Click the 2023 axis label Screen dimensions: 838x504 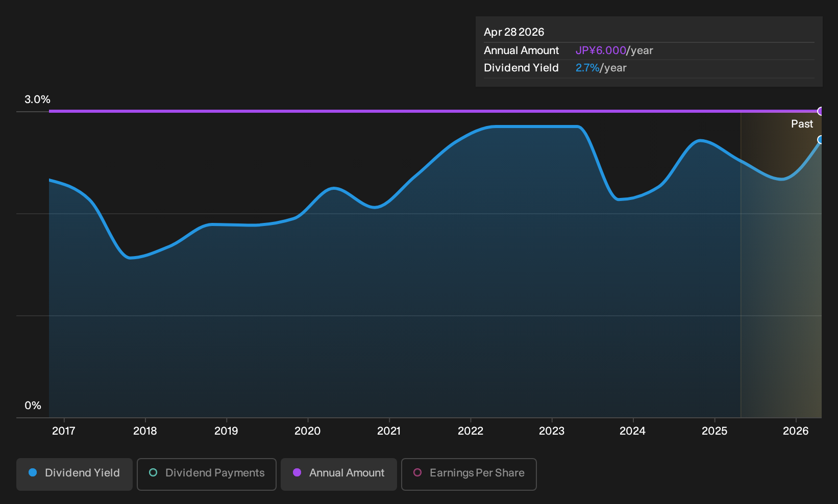tap(552, 431)
